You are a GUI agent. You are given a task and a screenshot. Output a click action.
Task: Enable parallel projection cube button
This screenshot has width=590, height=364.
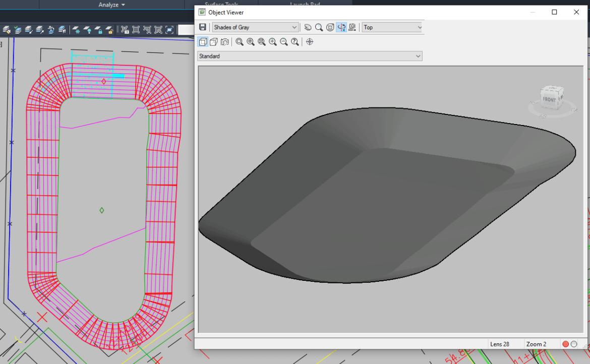[203, 42]
